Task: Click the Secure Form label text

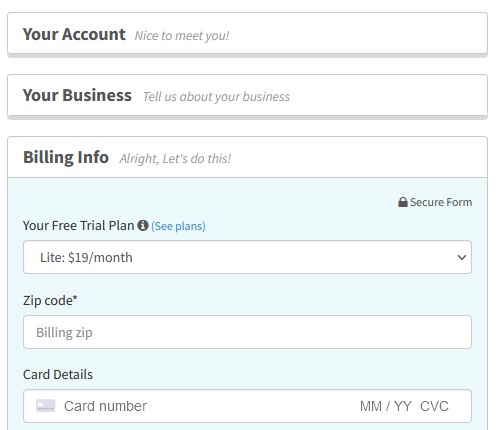Action: click(x=441, y=202)
